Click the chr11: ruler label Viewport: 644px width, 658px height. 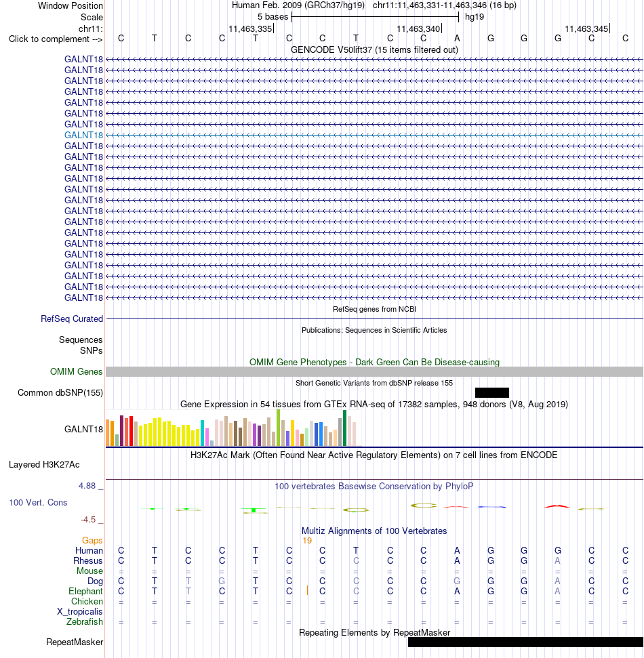tap(90, 28)
